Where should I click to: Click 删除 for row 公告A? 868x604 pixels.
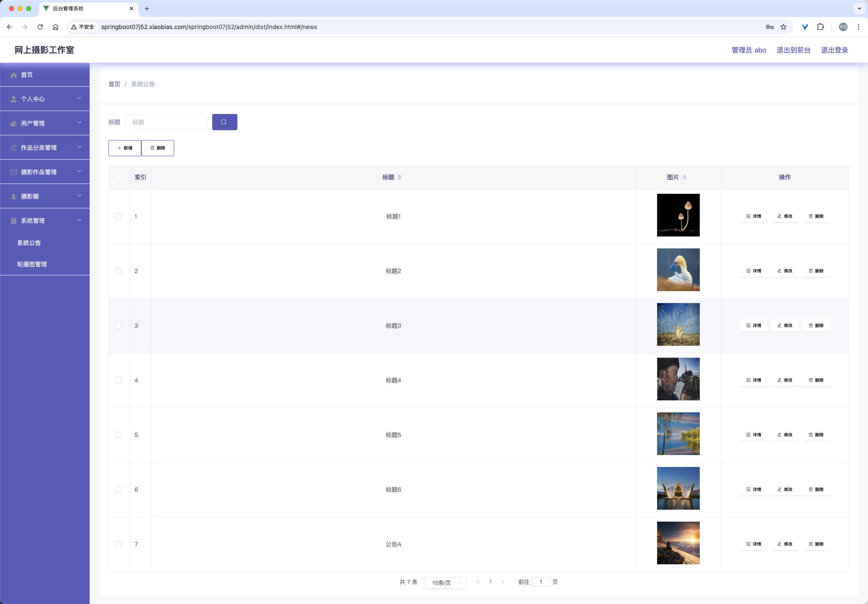(816, 544)
